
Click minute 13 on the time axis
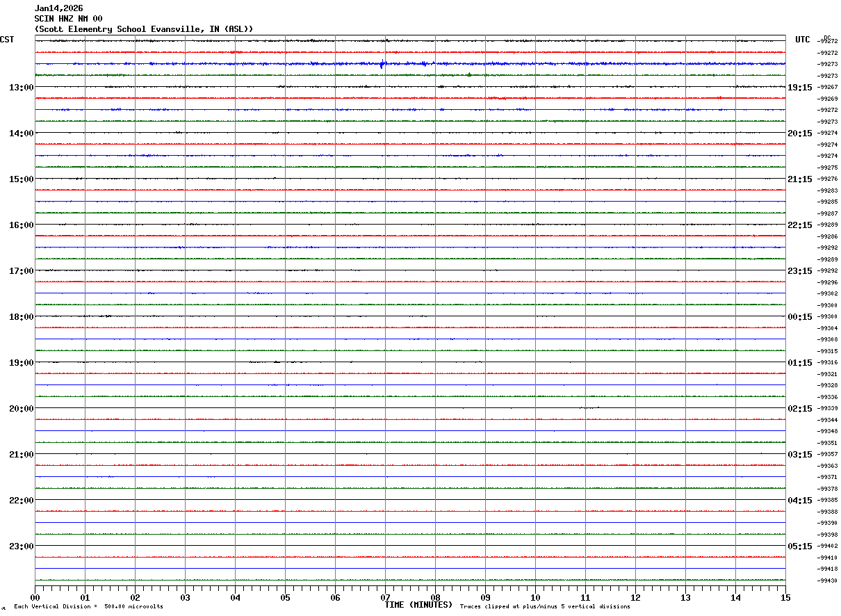pyautogui.click(x=685, y=597)
